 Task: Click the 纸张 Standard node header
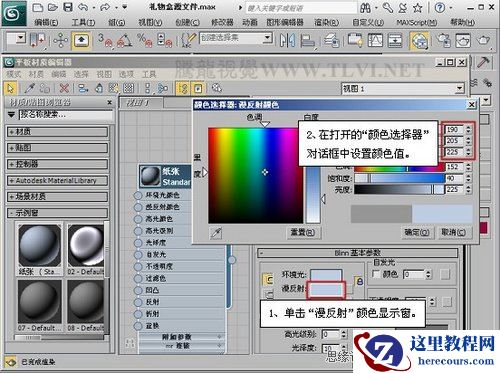[165, 177]
